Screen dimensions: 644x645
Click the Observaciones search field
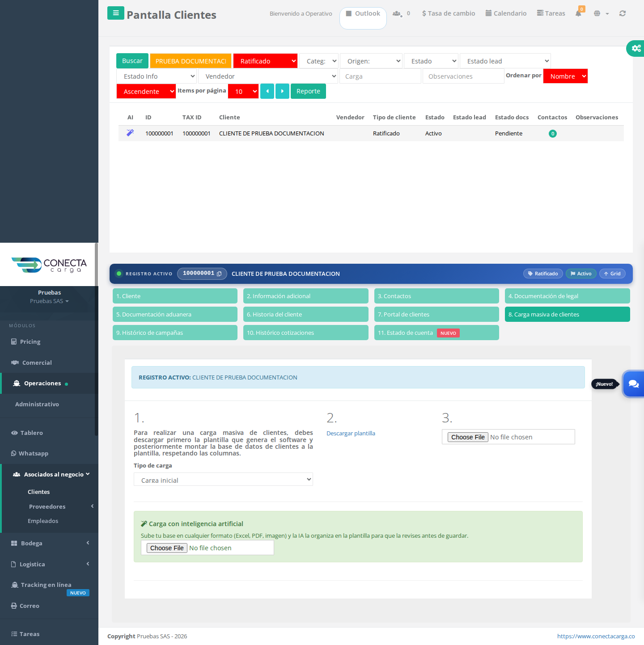[463, 76]
